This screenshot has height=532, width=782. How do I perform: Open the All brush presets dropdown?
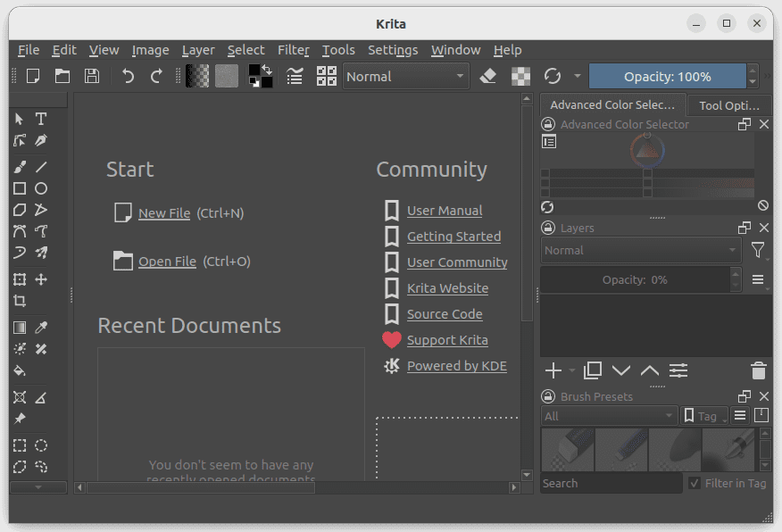coord(608,415)
